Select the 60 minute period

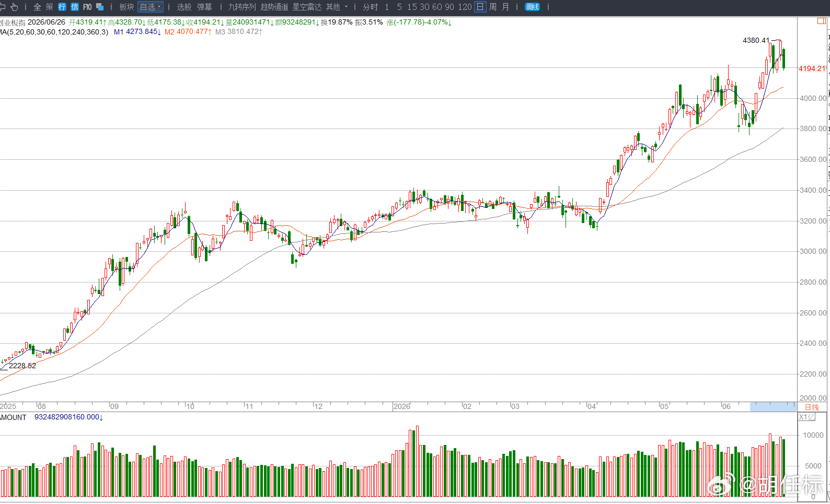(x=437, y=7)
